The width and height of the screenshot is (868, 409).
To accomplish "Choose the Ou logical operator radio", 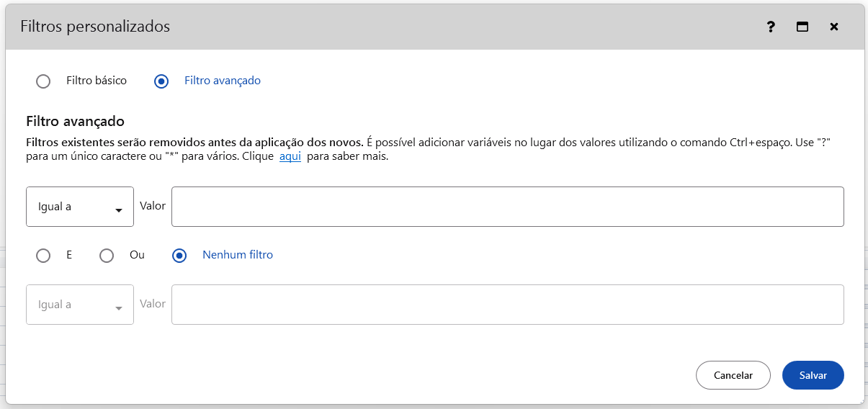I will [x=107, y=256].
